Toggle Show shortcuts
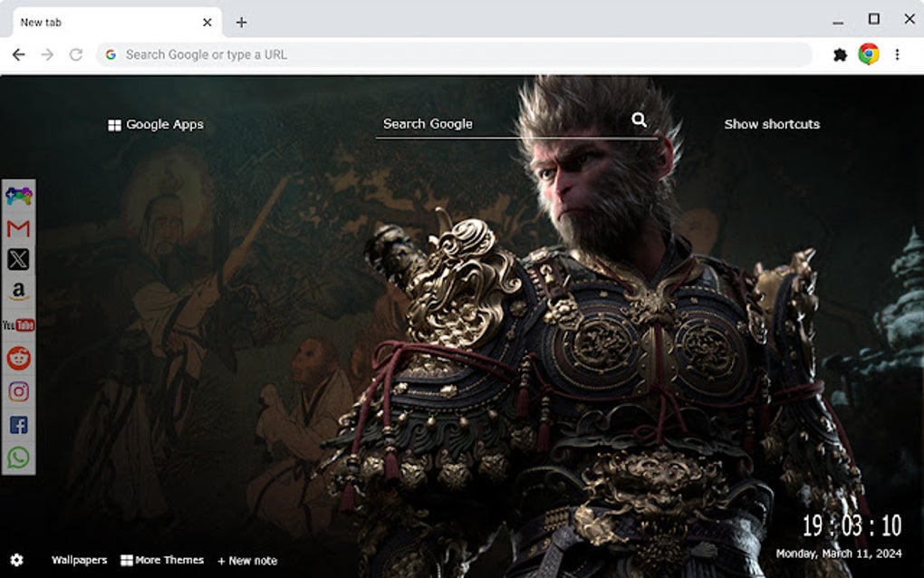The width and height of the screenshot is (924, 578). pos(772,124)
